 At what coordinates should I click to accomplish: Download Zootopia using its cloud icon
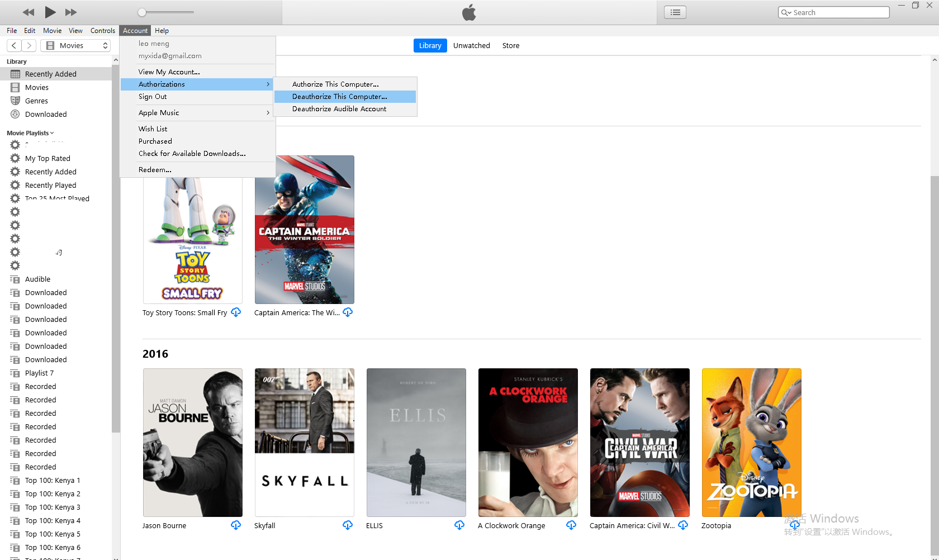(794, 525)
